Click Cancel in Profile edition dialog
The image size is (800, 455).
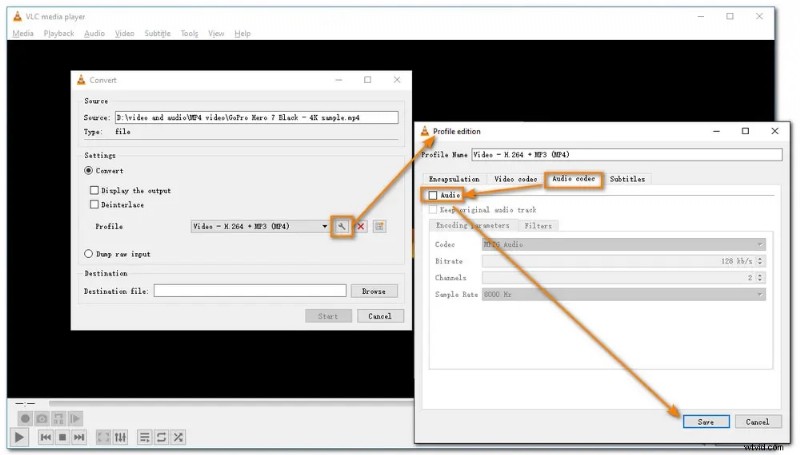[x=757, y=422]
